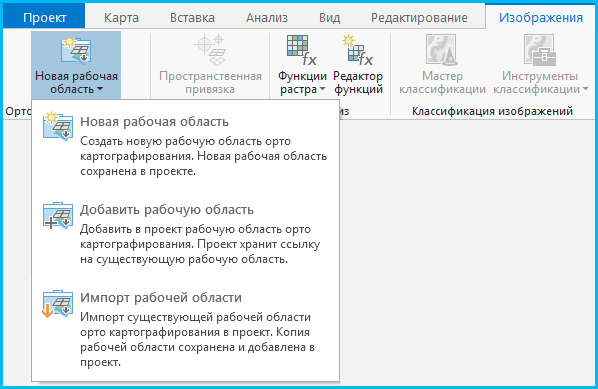Open the Функции растра grid icon
Screen dimensions: 598x389
[302, 50]
